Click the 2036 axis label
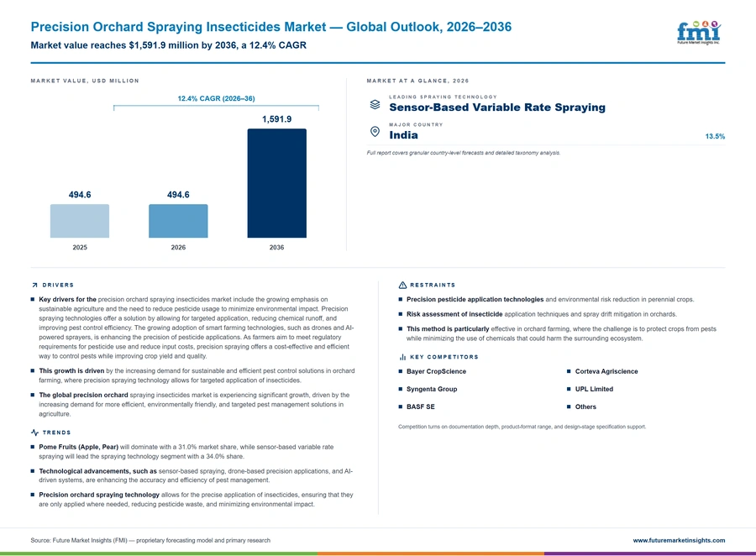 point(276,248)
